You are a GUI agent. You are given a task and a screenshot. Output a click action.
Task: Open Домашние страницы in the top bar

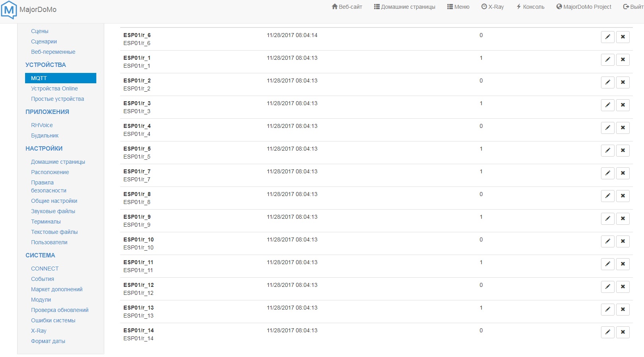pyautogui.click(x=404, y=7)
